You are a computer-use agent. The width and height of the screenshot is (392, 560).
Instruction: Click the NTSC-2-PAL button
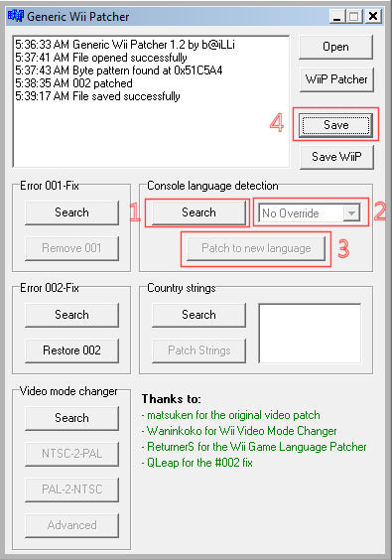71,454
